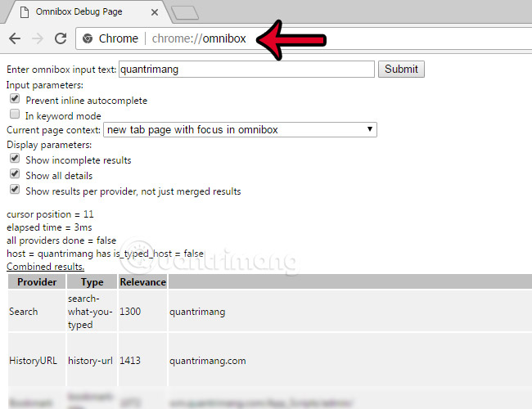Click the Show all details label
This screenshot has height=409, width=532.
[59, 176]
